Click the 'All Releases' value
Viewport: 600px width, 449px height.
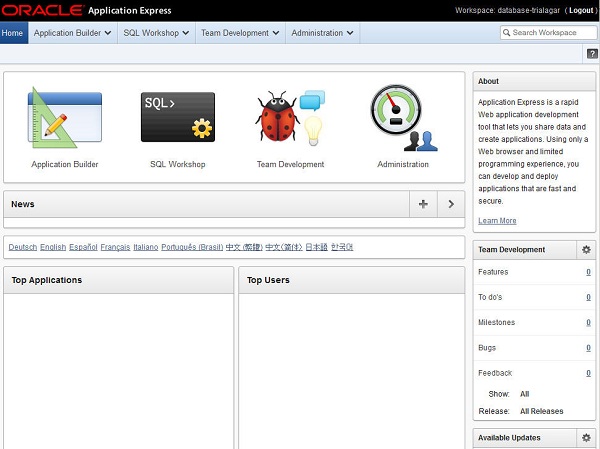coord(541,411)
